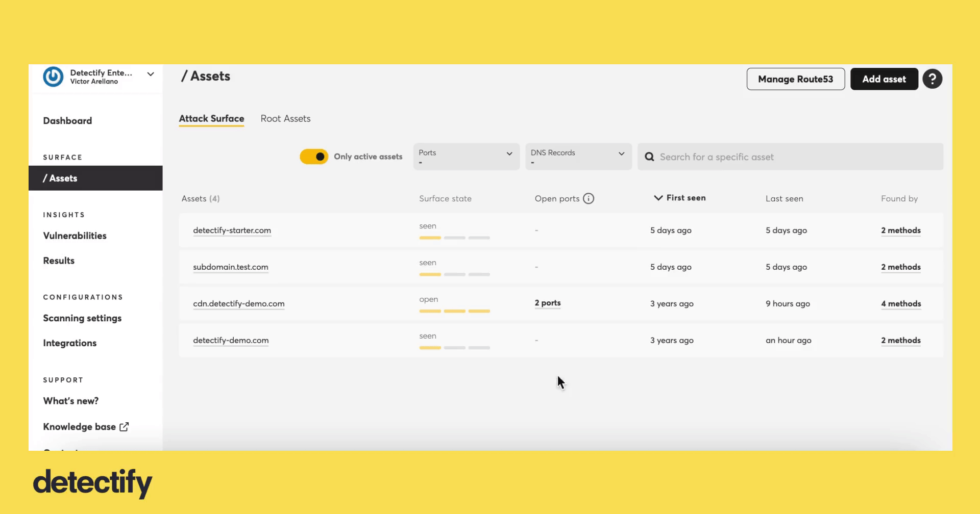Open the help question mark icon
980x514 pixels.
coord(932,79)
